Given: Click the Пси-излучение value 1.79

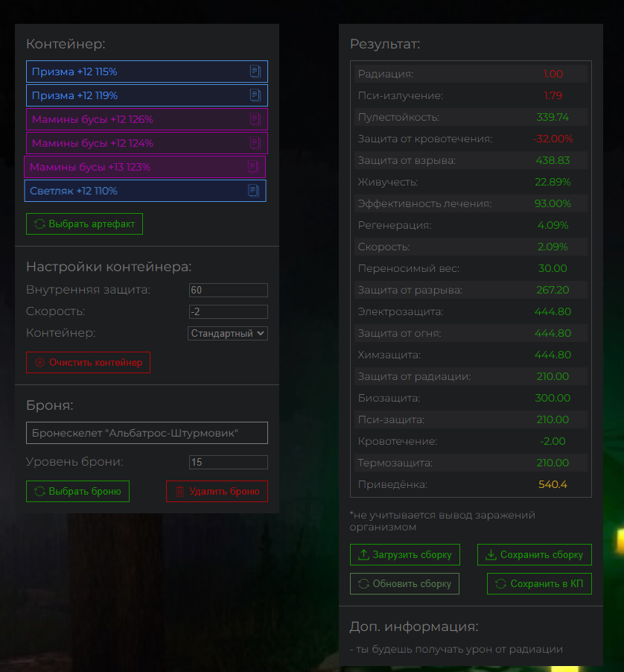Looking at the screenshot, I should pos(553,95).
